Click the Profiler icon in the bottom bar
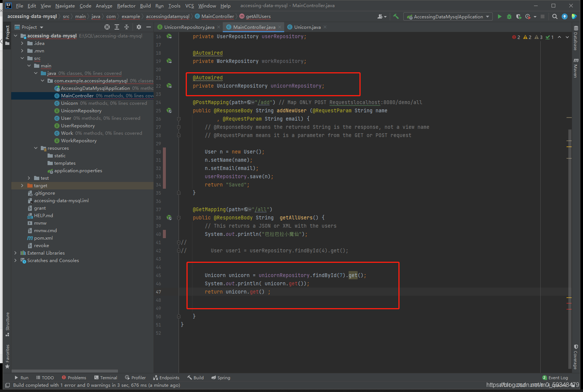 (x=135, y=377)
